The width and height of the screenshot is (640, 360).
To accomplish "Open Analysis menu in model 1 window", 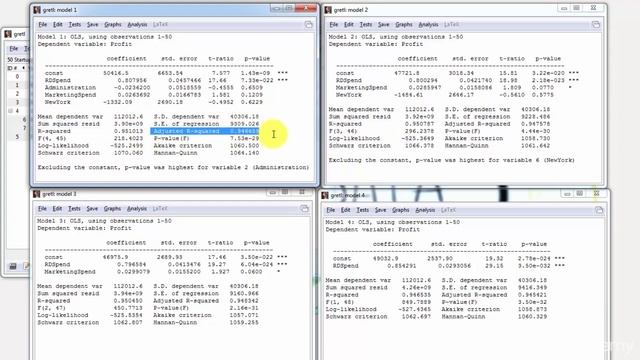I will pos(137,24).
